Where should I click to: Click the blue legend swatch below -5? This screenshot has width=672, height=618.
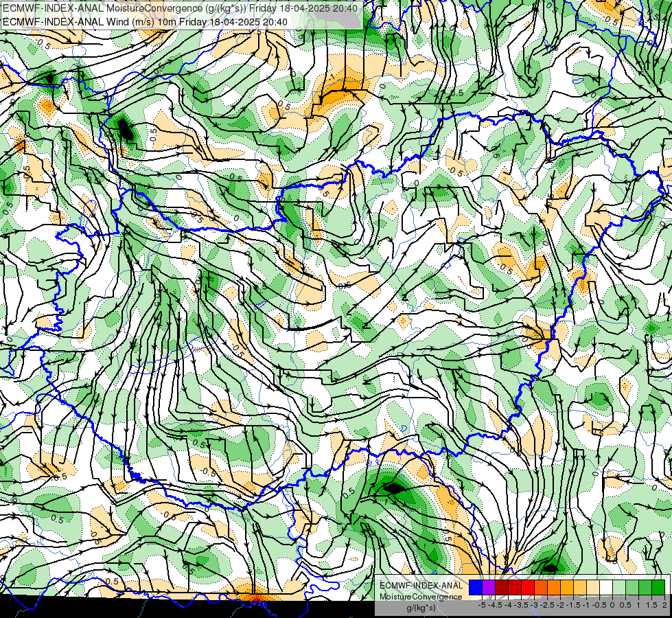pos(476,588)
